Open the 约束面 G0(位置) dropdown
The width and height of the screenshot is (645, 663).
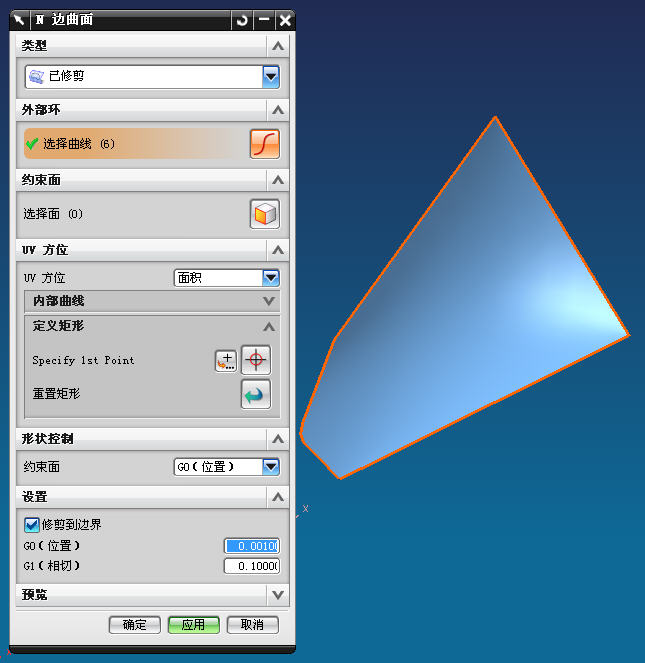(x=271, y=467)
